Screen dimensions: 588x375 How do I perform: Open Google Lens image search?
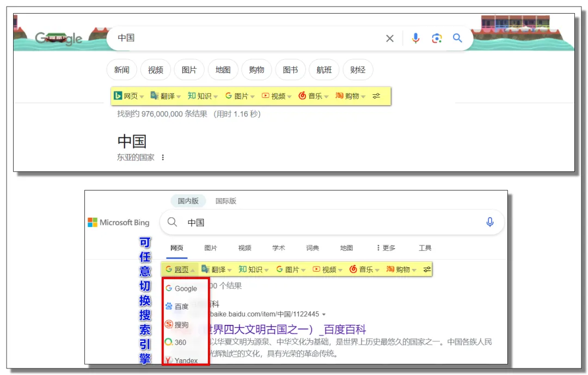pos(437,38)
